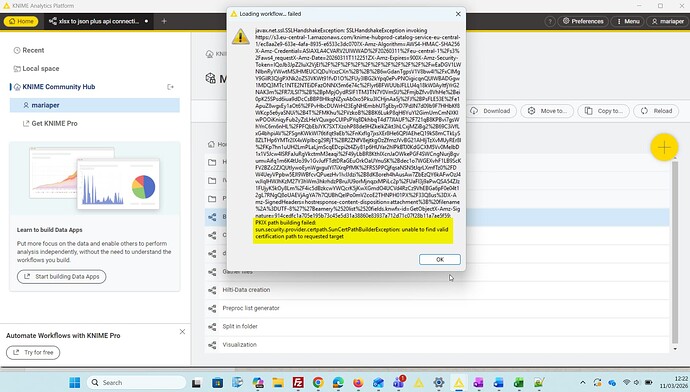Image resolution: width=690 pixels, height=392 pixels.
Task: Switch to the xlsx to json plus api workflow tab
Action: tap(99, 21)
